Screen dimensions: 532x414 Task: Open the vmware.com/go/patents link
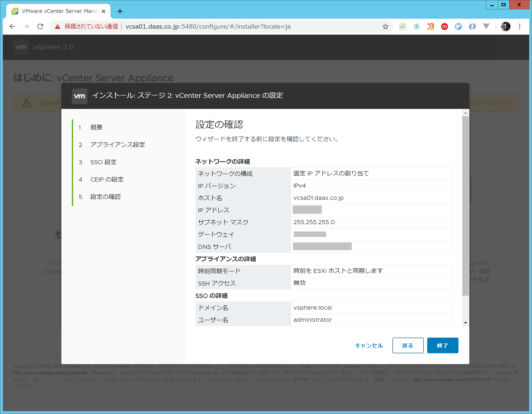click(50, 373)
